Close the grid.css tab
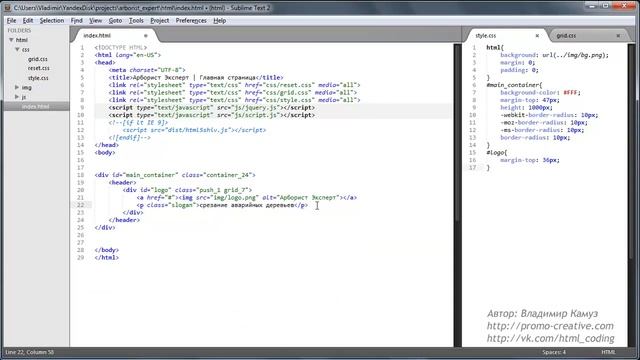Image resolution: width=640 pixels, height=360 pixels. coord(618,36)
